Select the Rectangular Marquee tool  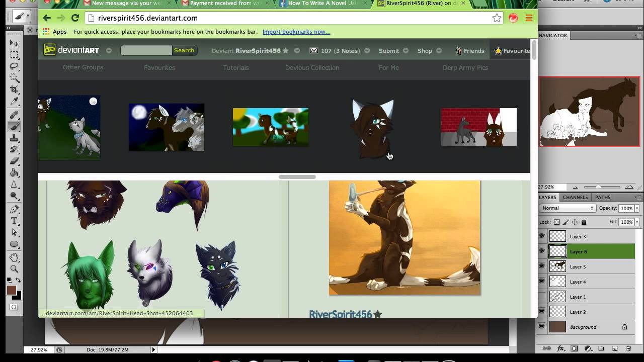click(14, 55)
